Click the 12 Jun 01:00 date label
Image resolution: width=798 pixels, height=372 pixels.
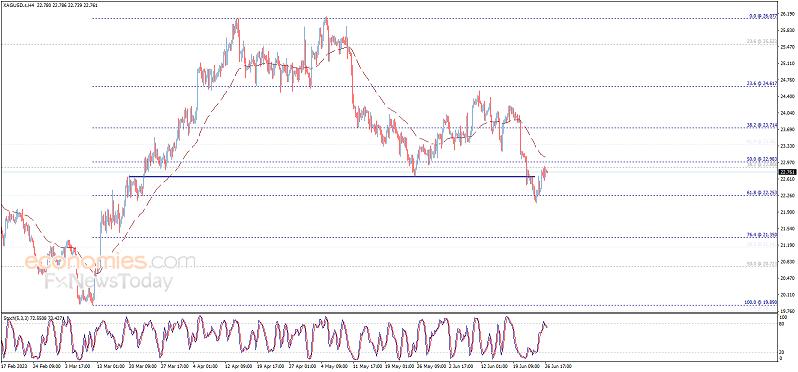[x=495, y=365]
